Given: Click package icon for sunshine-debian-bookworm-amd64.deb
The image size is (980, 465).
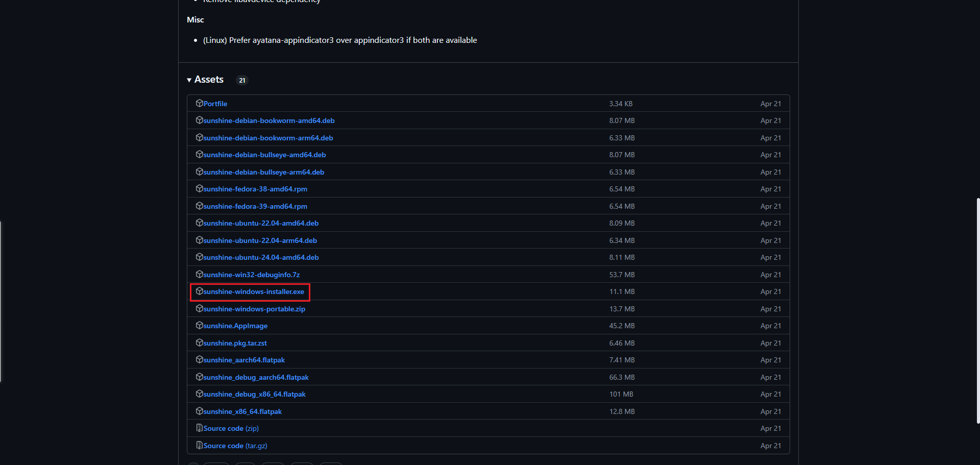Looking at the screenshot, I should (x=200, y=120).
